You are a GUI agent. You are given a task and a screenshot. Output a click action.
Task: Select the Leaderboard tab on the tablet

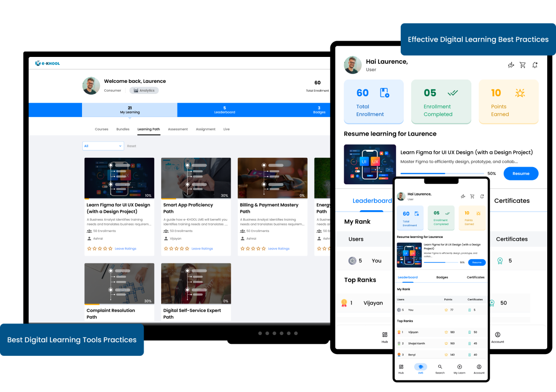[x=372, y=201]
